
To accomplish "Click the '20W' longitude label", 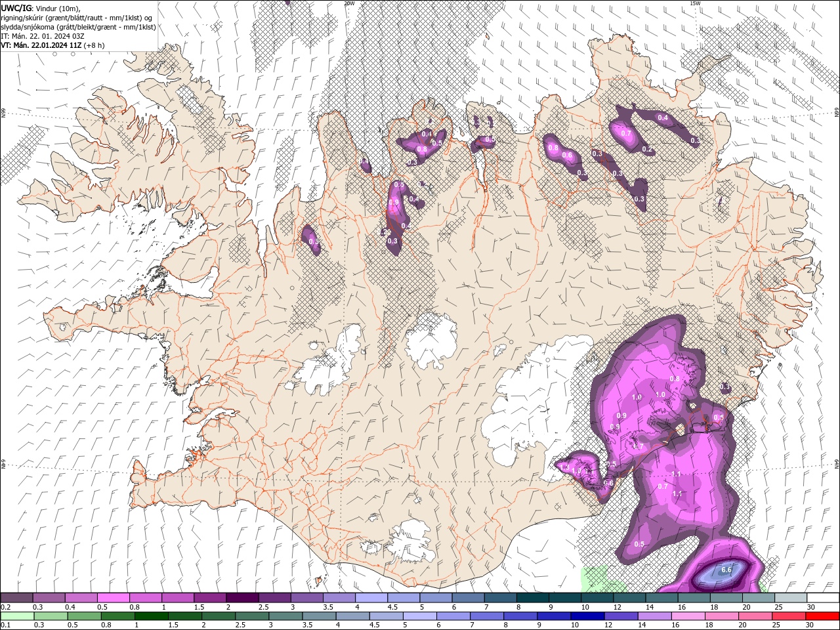I will tap(349, 3).
